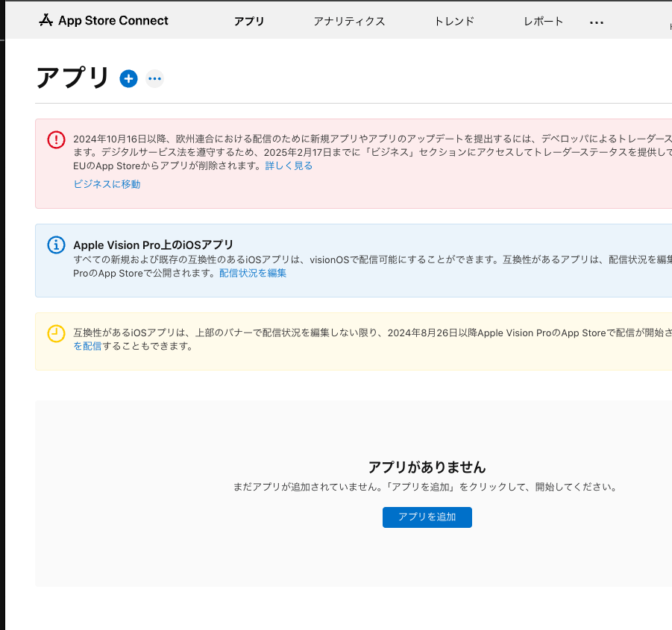Open the トレンド tab
This screenshot has width=672, height=630.
(x=454, y=21)
